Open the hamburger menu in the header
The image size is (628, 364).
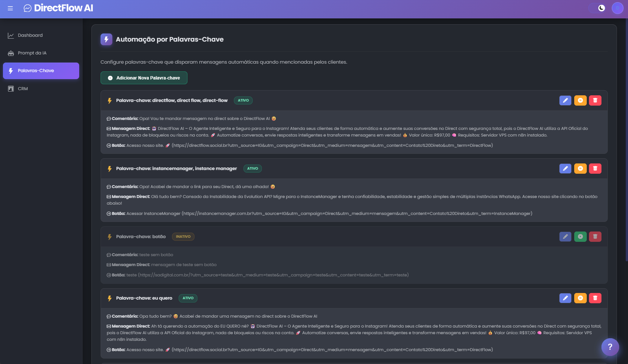[10, 8]
